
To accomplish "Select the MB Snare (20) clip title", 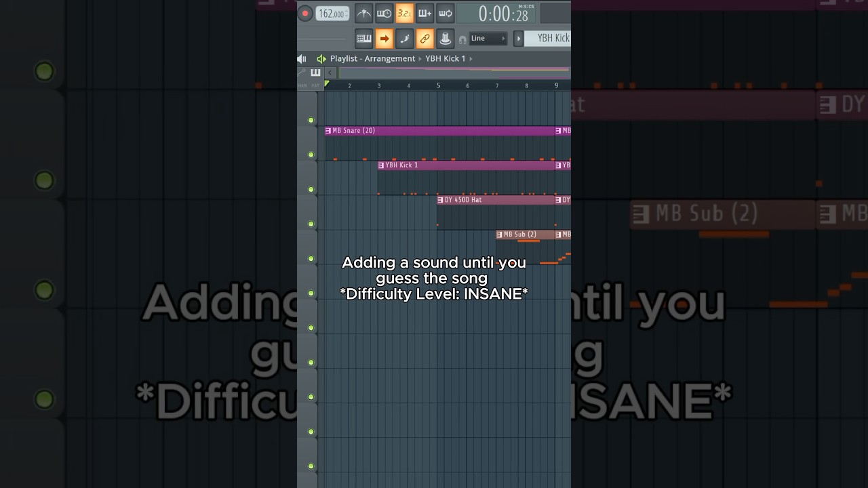I will (x=354, y=131).
